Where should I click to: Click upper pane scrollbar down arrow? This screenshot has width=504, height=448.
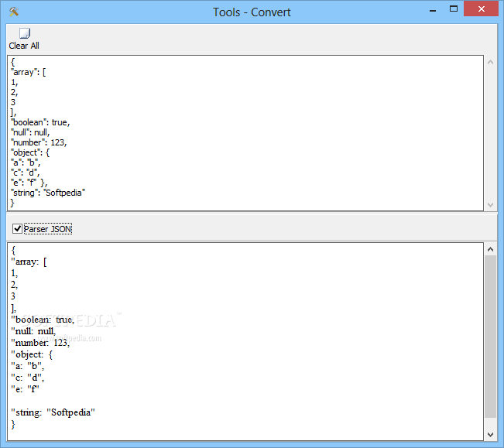click(490, 204)
